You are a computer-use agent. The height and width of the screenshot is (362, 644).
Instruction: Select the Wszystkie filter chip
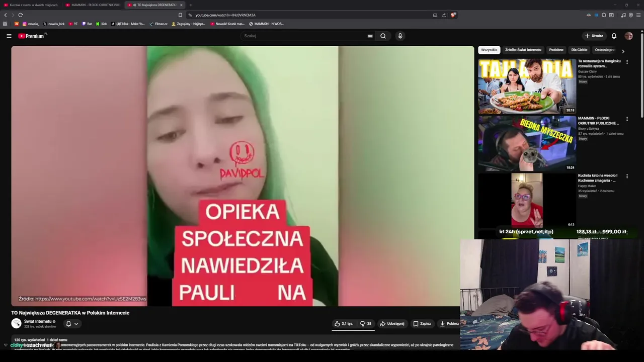(489, 50)
